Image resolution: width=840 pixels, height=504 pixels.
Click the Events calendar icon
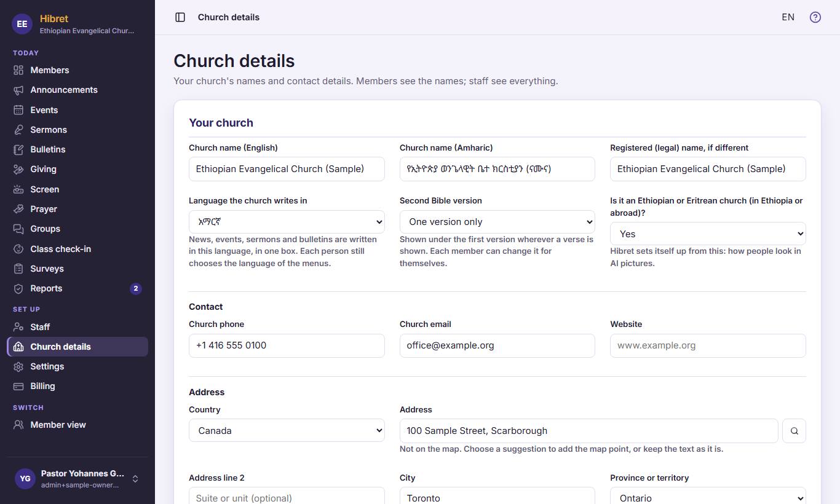[x=18, y=110]
